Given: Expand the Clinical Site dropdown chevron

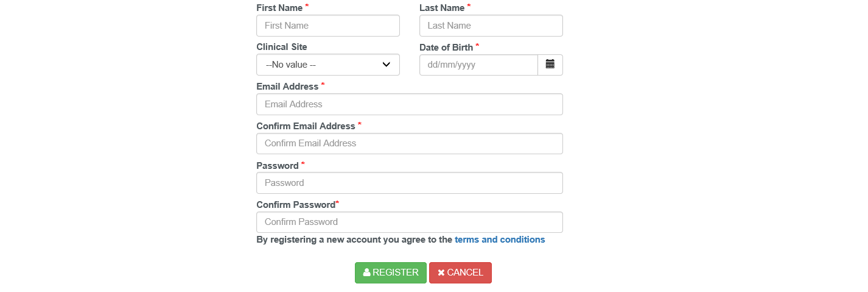Looking at the screenshot, I should pos(386,65).
